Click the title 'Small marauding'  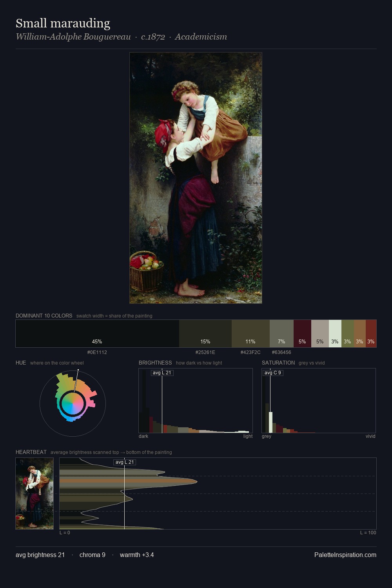click(63, 23)
